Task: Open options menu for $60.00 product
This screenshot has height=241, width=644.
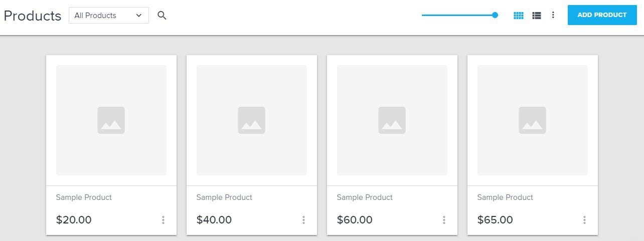Action: pyautogui.click(x=444, y=220)
